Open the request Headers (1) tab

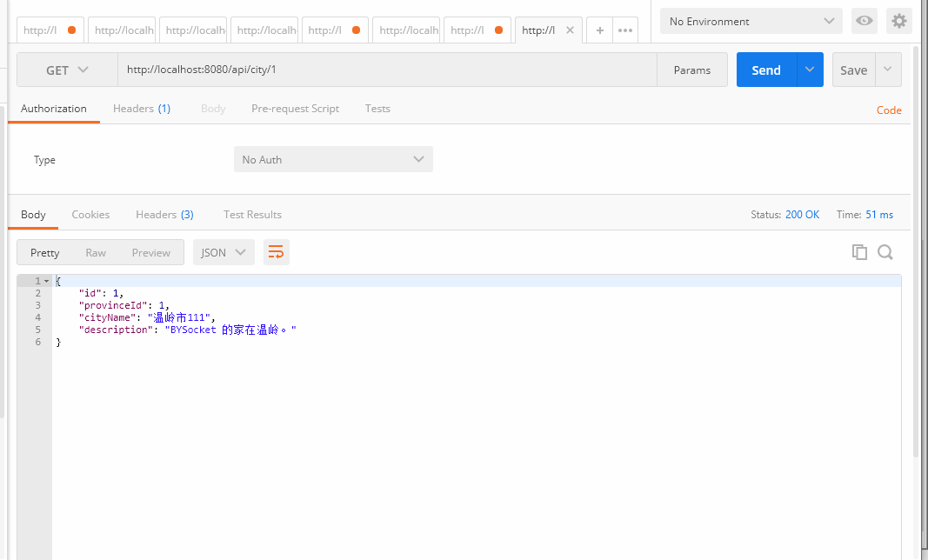(142, 109)
